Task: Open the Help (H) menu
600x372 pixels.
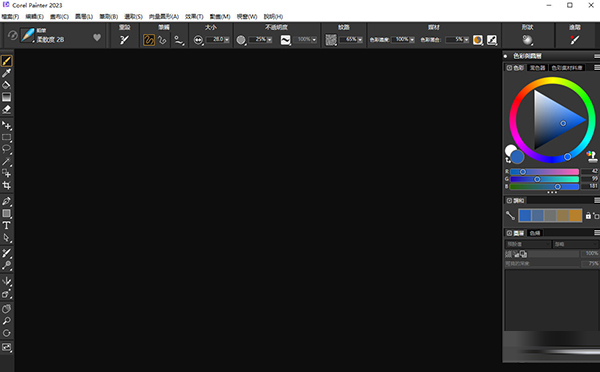Action: [x=273, y=16]
